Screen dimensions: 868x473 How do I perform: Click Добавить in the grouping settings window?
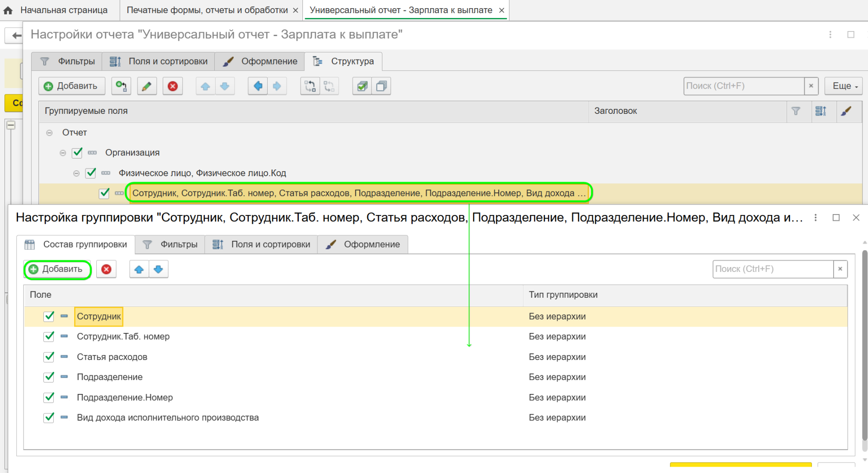coord(57,269)
